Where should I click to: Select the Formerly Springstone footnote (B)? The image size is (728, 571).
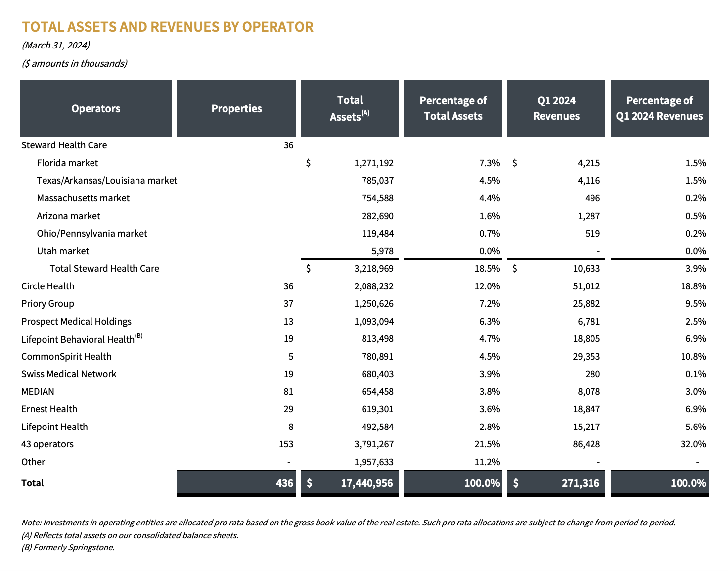(68, 547)
